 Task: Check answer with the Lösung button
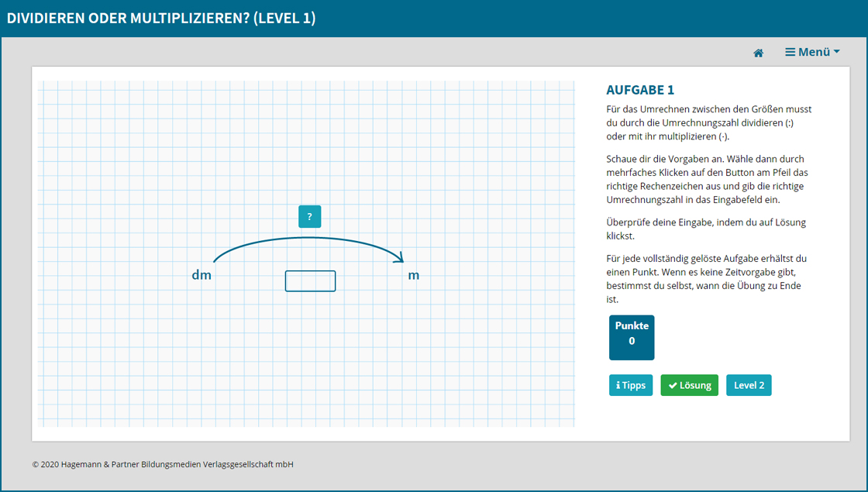point(689,385)
